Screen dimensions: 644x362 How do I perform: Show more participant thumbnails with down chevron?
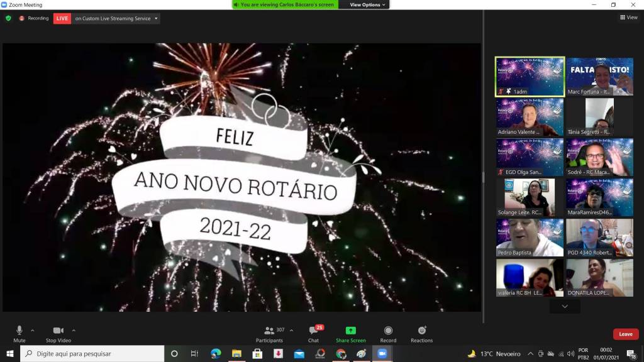tap(564, 306)
